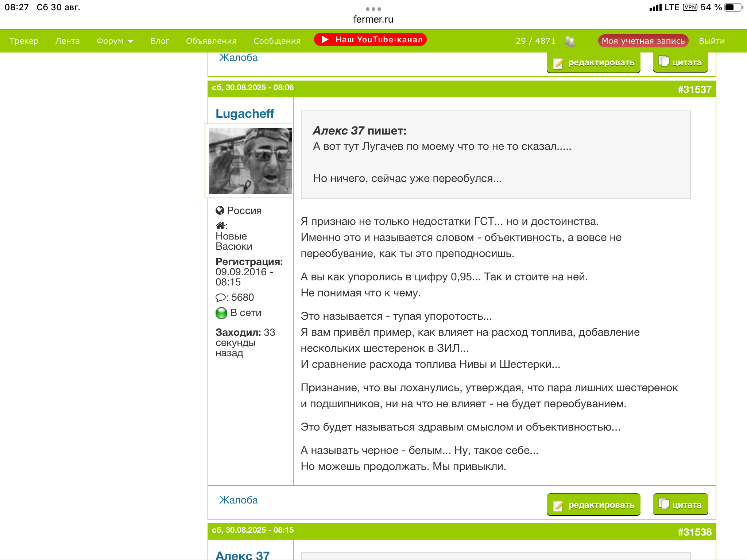
Task: Click the globe icon next to Россия
Action: pyautogui.click(x=220, y=210)
